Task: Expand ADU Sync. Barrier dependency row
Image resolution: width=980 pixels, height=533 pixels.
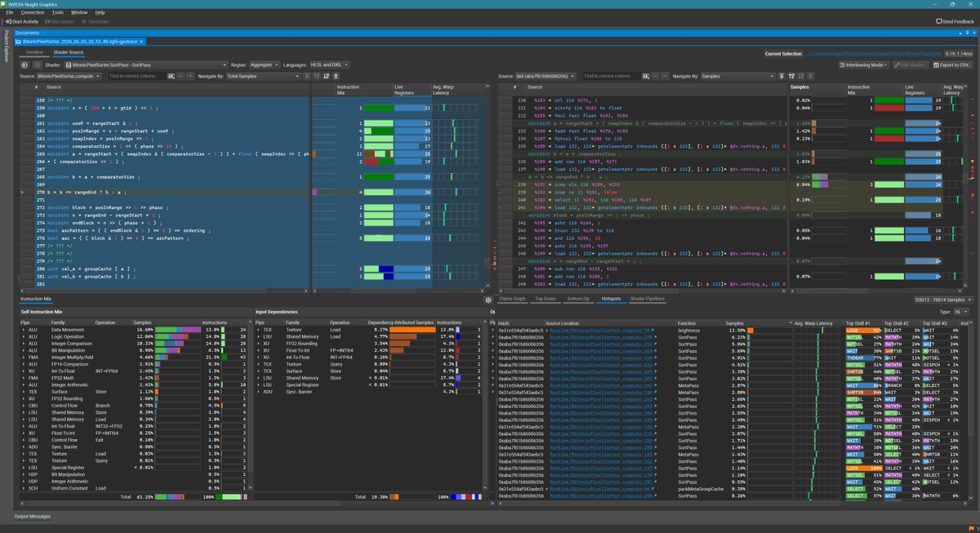Action: pyautogui.click(x=258, y=390)
